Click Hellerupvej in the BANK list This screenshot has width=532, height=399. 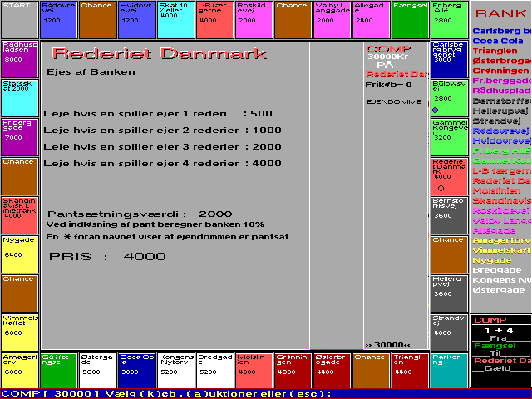click(500, 111)
